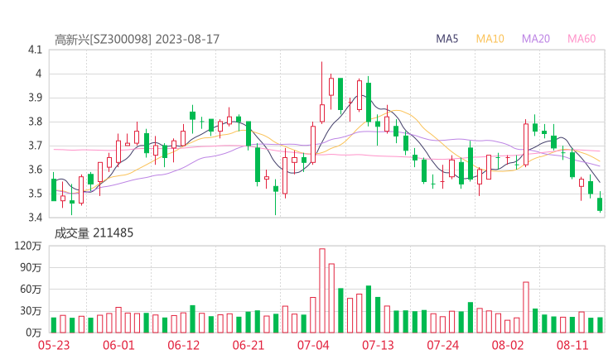Click the 成交量 211485 volume label
Image resolution: width=613 pixels, height=364 pixels.
point(94,233)
